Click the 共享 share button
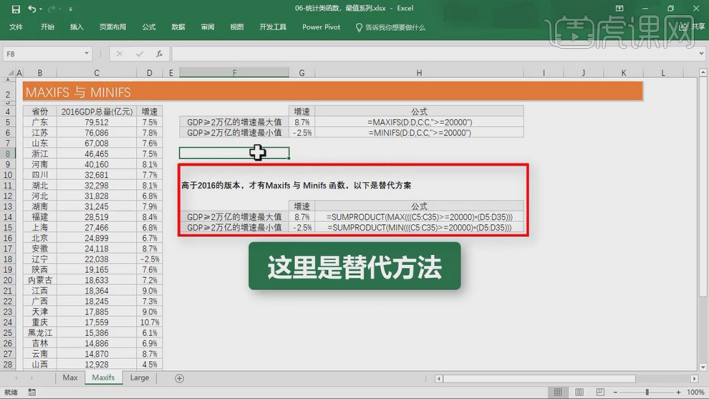 click(x=692, y=27)
